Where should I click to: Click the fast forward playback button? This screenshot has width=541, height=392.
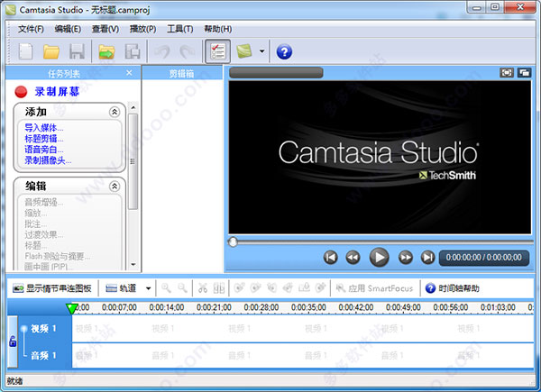coord(406,257)
